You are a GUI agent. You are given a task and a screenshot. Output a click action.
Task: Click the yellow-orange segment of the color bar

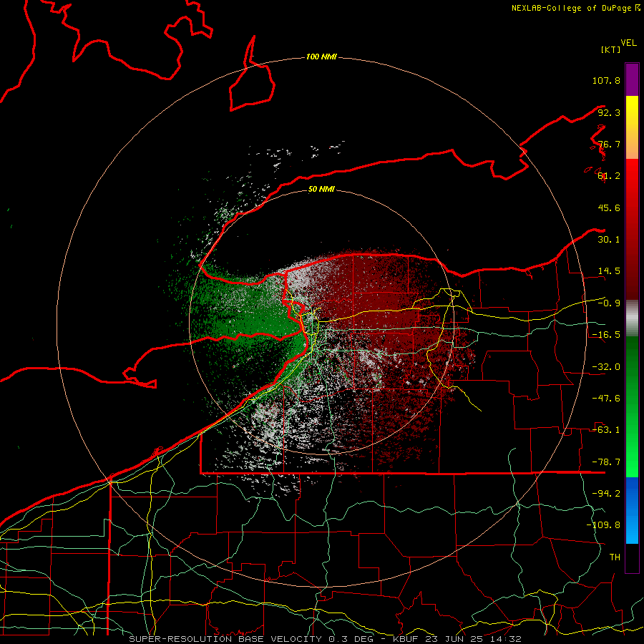click(632, 127)
